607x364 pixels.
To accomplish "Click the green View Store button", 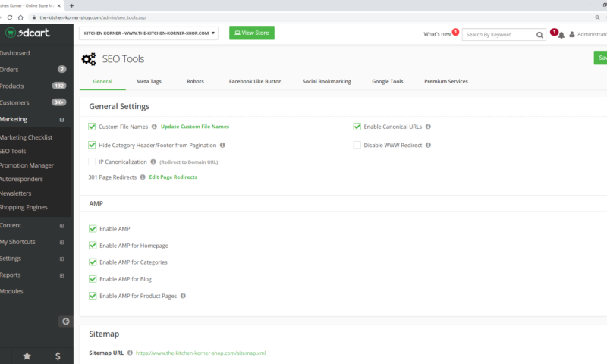I will coord(251,33).
